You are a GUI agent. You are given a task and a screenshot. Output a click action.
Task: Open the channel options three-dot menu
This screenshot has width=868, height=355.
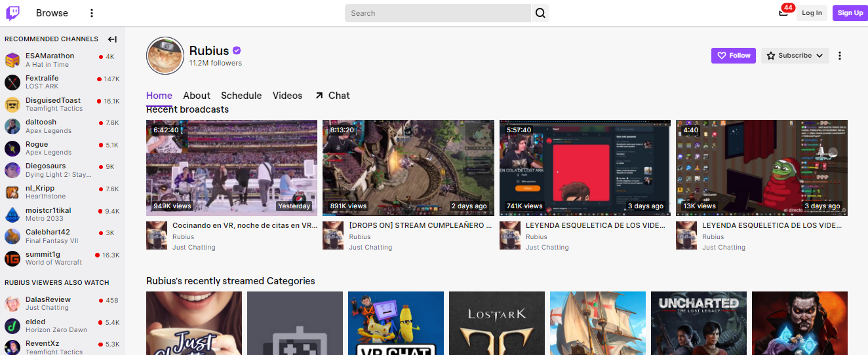pos(840,56)
